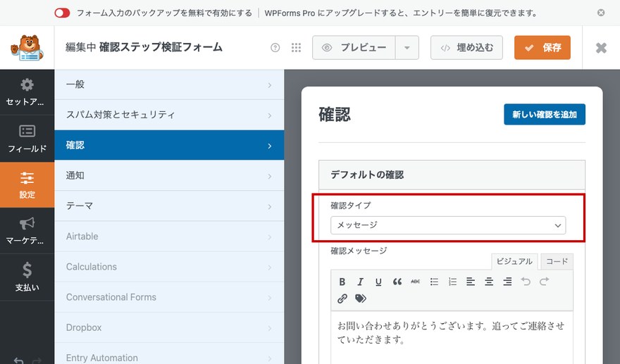Screen dimensions: 620x364
Task: Click 新しい確認を追加 button
Action: (x=545, y=115)
